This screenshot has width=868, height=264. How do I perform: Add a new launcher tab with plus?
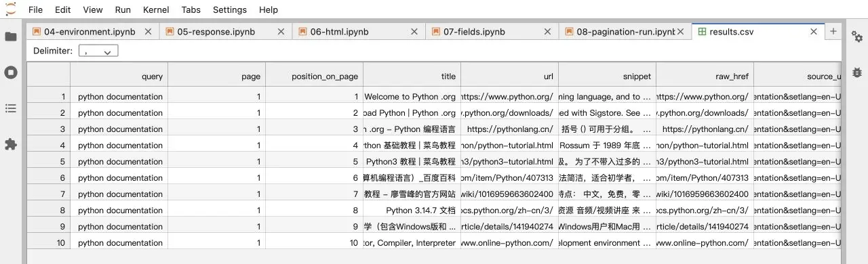click(833, 31)
